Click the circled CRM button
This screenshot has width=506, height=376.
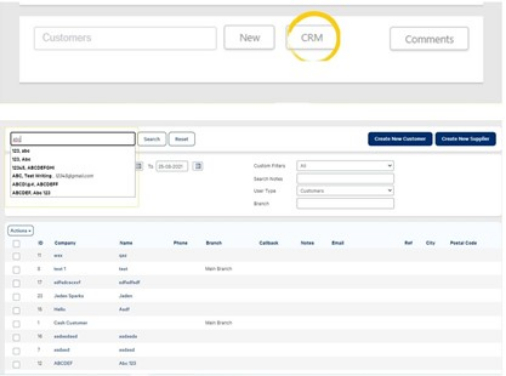pyautogui.click(x=312, y=38)
